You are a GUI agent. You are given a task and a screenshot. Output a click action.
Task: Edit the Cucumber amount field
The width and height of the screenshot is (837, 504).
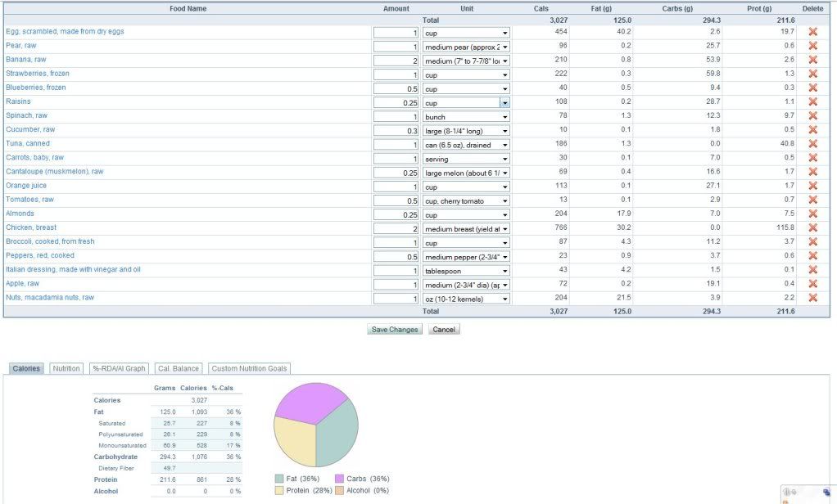coord(396,131)
